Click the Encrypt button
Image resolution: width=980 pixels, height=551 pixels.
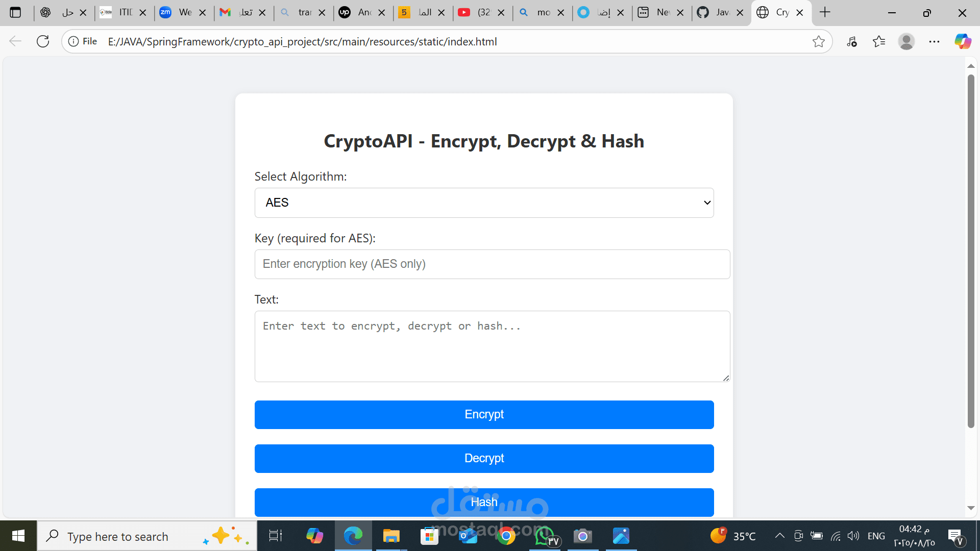click(484, 415)
